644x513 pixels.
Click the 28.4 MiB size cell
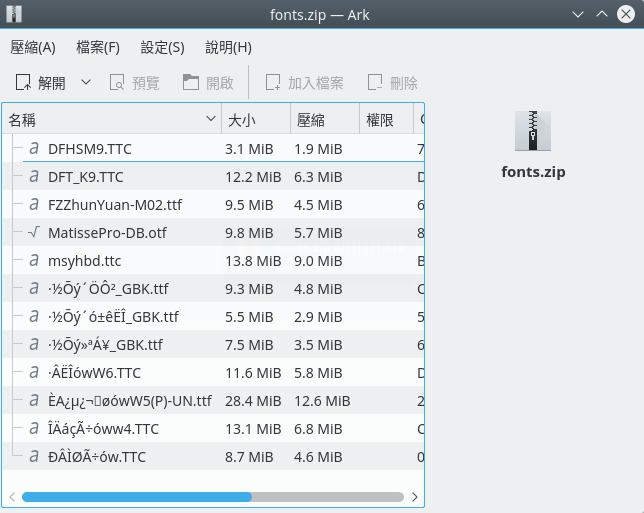(253, 400)
